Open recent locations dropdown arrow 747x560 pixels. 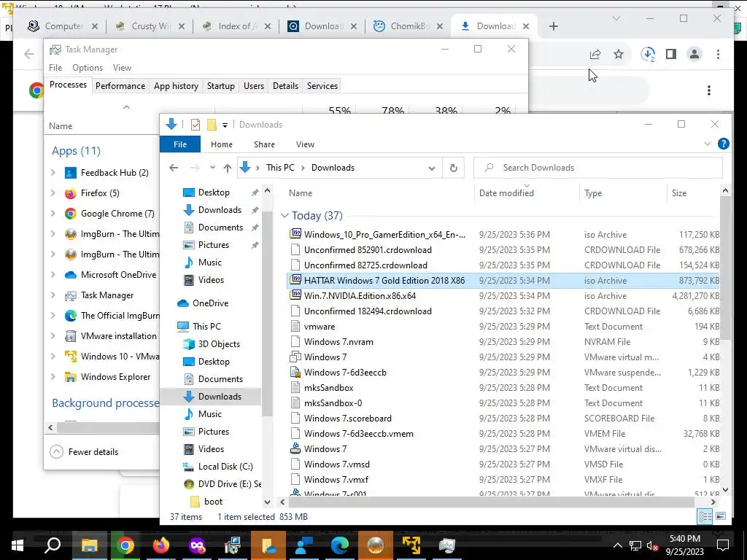coord(212,168)
